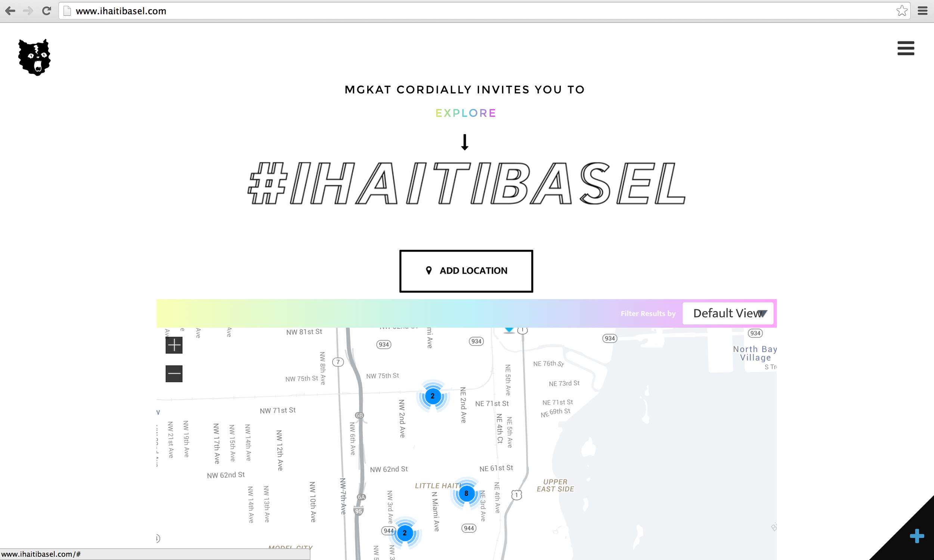Click the downward arrow below Explore

465,142
